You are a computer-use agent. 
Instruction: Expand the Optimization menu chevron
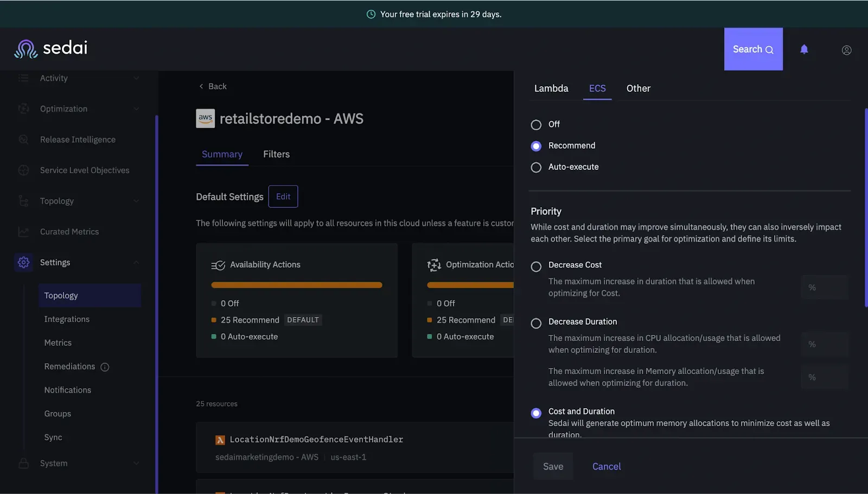click(136, 109)
